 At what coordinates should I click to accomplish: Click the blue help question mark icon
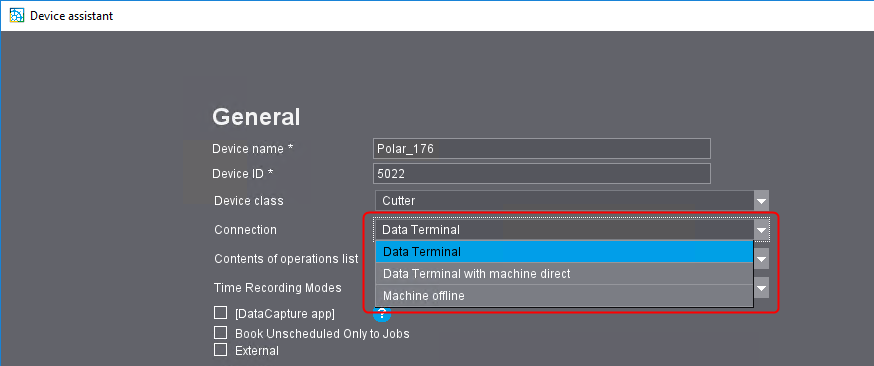click(382, 314)
